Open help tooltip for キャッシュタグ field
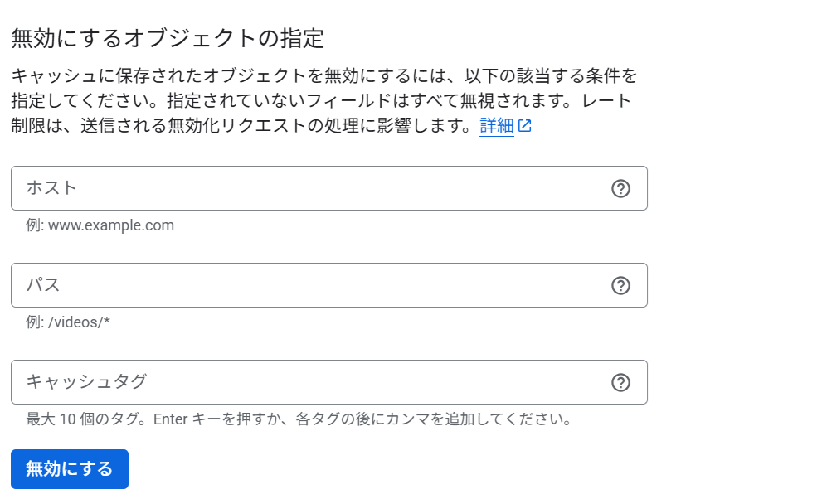Image resolution: width=822 pixels, height=504 pixels. click(x=620, y=382)
